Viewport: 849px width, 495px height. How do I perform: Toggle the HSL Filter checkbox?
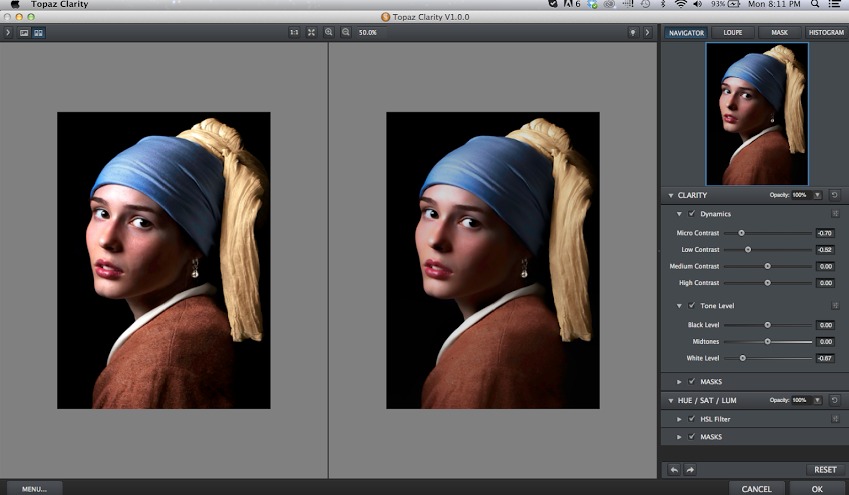(x=691, y=419)
